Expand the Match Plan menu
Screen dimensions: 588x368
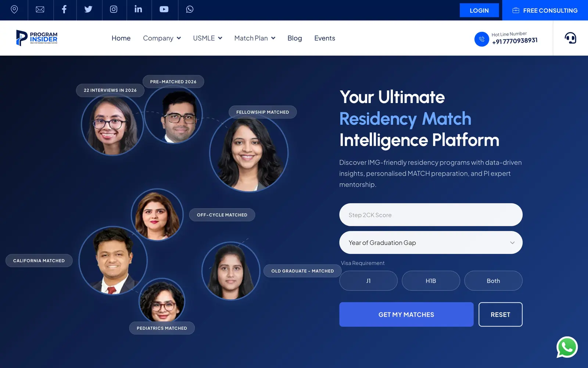click(x=255, y=38)
